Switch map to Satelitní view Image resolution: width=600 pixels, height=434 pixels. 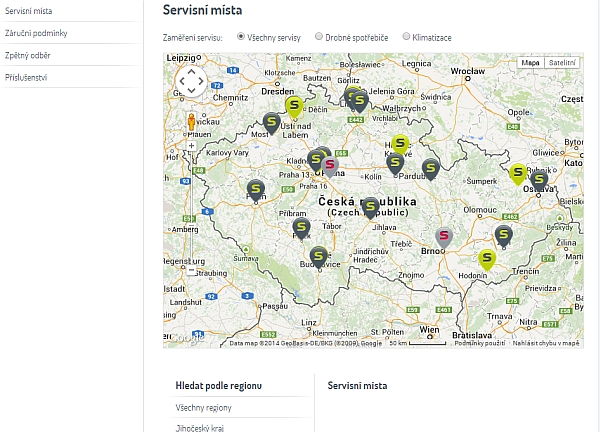(562, 62)
